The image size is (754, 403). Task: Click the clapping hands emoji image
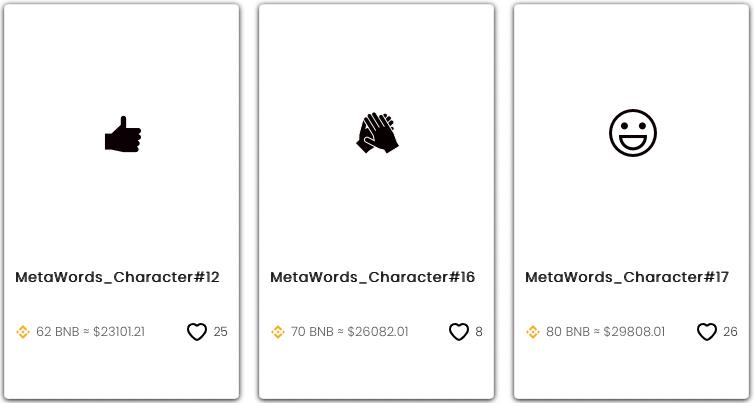pyautogui.click(x=377, y=132)
